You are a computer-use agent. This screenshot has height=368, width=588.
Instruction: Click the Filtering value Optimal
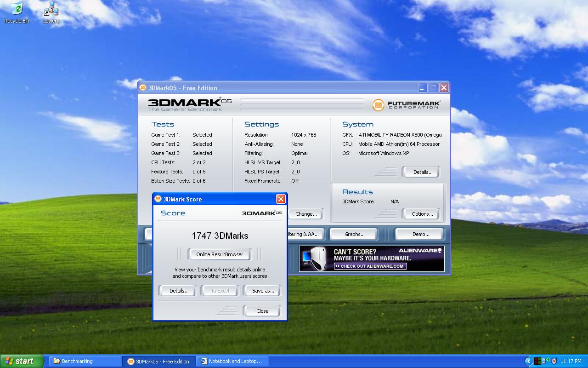(x=300, y=153)
